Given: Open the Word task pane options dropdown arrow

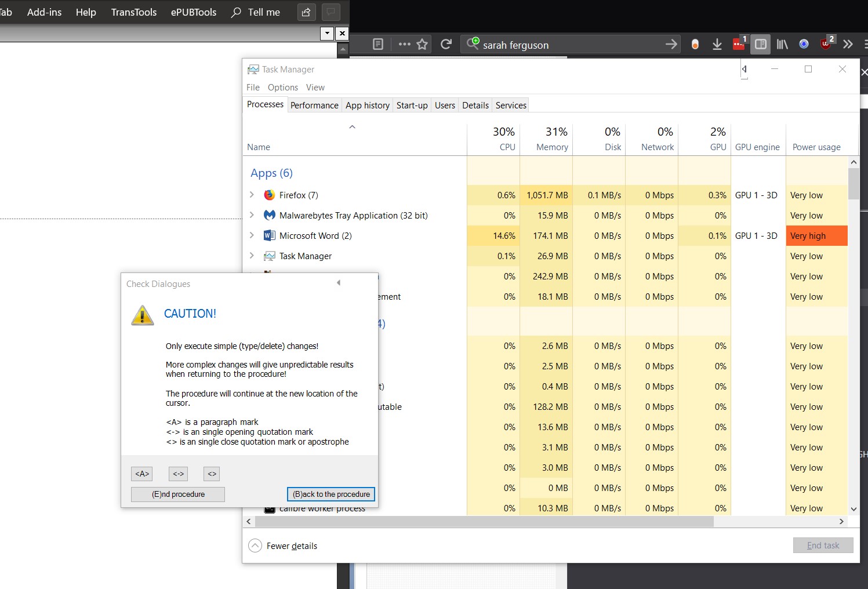Looking at the screenshot, I should tap(328, 34).
